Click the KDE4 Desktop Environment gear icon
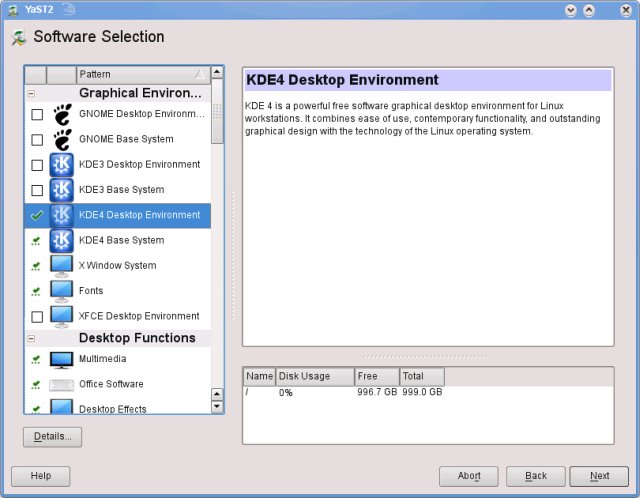 tap(62, 216)
